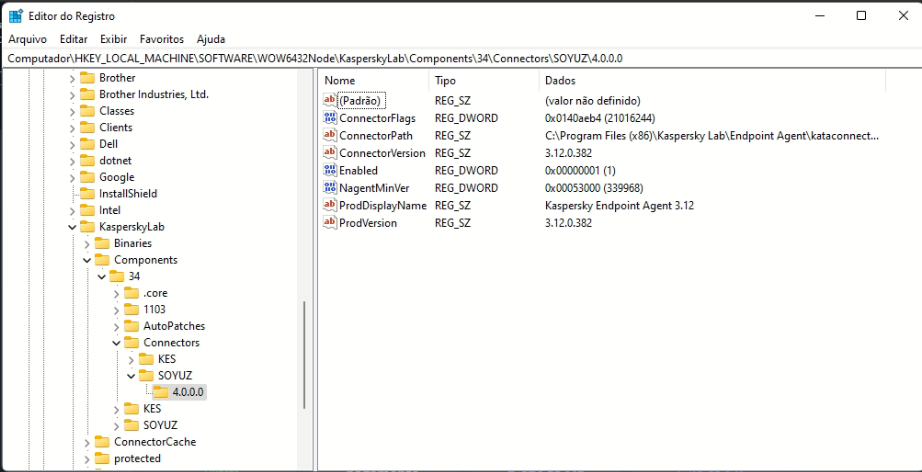Image resolution: width=922 pixels, height=472 pixels.
Task: Collapse the KasperskyLab key
Action: tap(72, 227)
